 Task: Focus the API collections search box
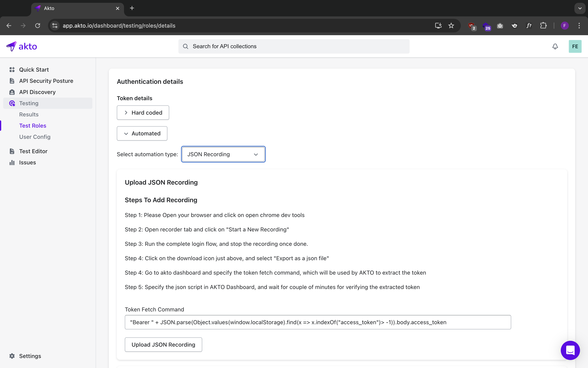tap(294, 46)
